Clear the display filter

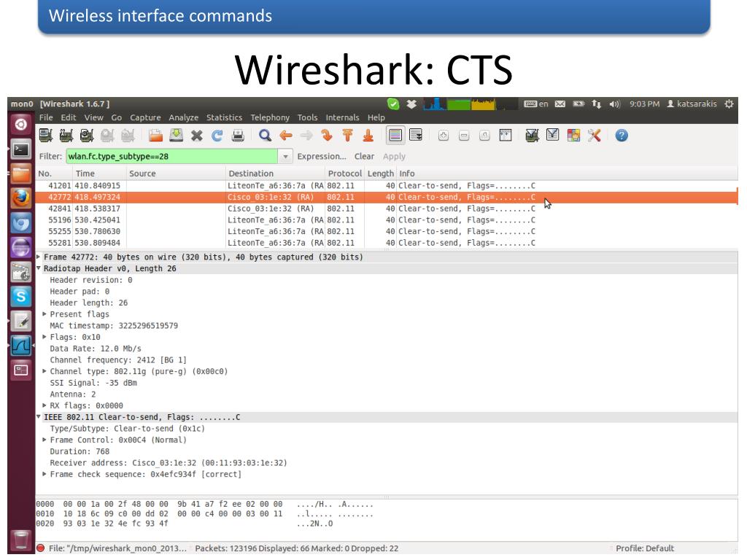point(364,156)
